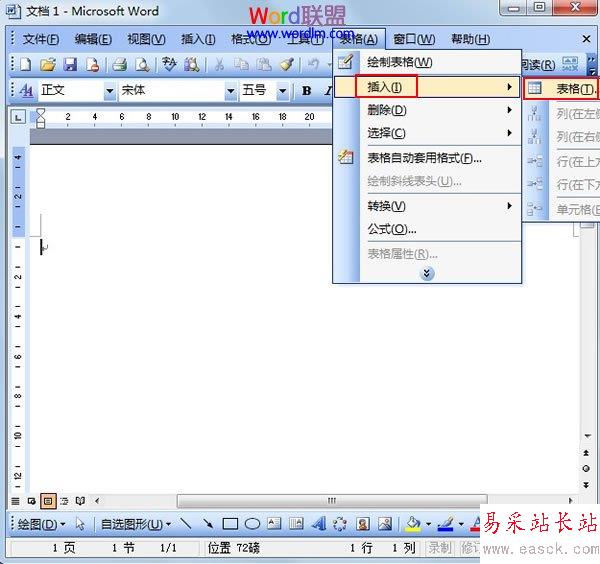600x564 pixels.
Task: Expand the 删除(D) submenu
Action: pyautogui.click(x=427, y=110)
